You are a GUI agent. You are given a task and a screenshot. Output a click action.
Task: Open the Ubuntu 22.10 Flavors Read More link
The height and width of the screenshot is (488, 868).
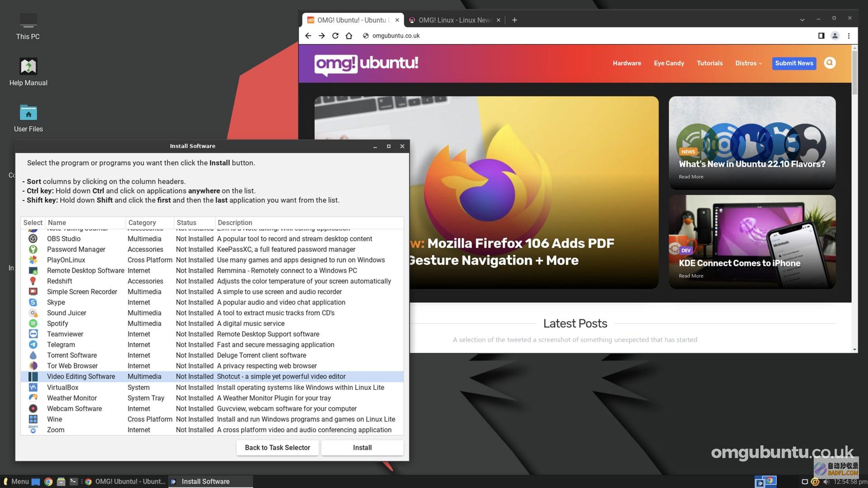pyautogui.click(x=691, y=177)
